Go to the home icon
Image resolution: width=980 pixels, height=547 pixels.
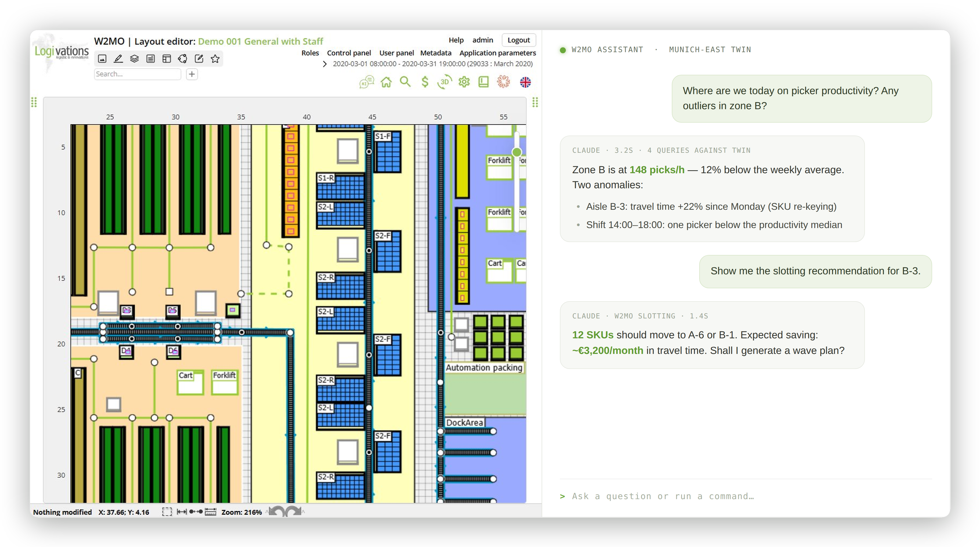pyautogui.click(x=386, y=82)
